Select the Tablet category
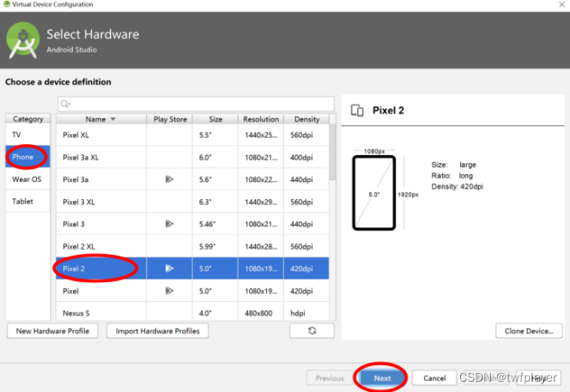Screen dimensions: 570x392 (x=27, y=202)
